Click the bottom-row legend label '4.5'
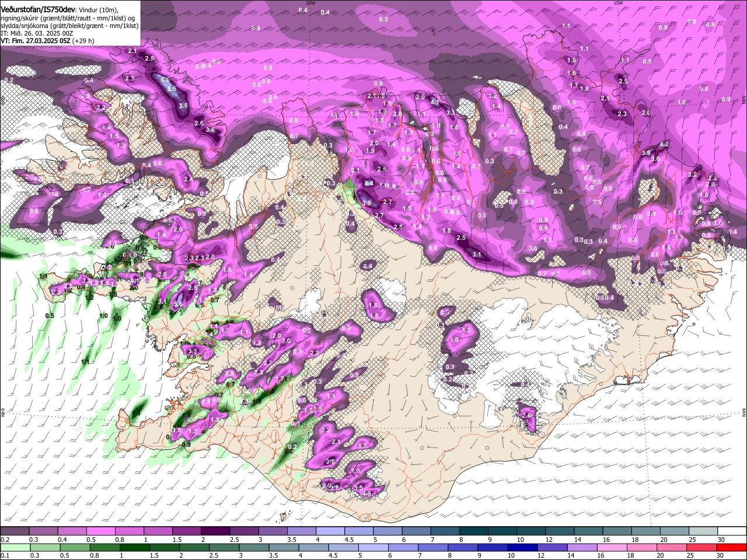This screenshot has width=747, height=560. 333,556
